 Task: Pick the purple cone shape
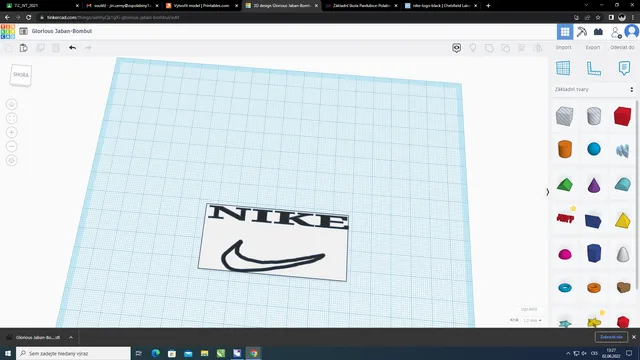594,185
